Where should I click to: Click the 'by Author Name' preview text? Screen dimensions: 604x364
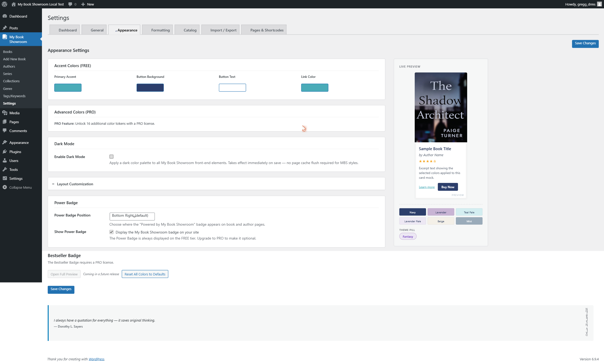[x=431, y=155]
